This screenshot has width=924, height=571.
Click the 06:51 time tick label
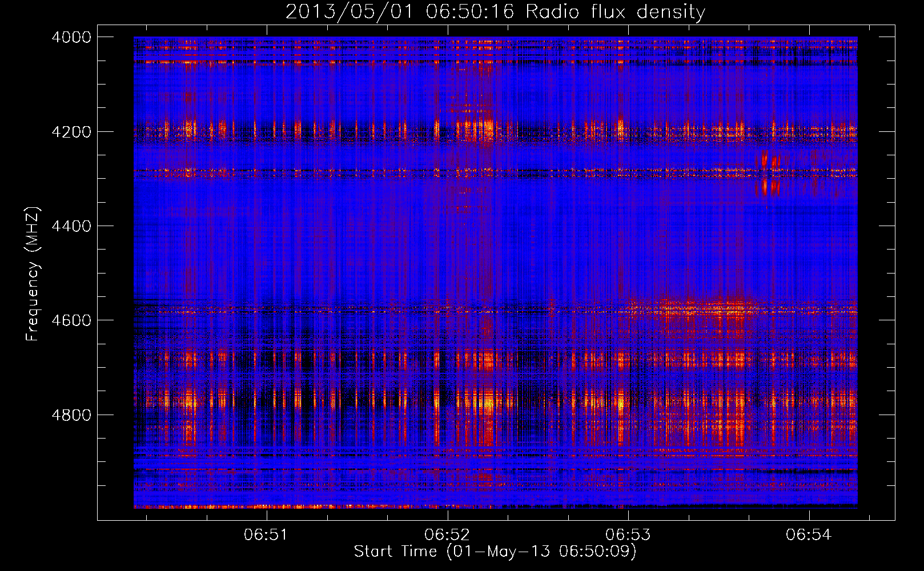pos(266,535)
